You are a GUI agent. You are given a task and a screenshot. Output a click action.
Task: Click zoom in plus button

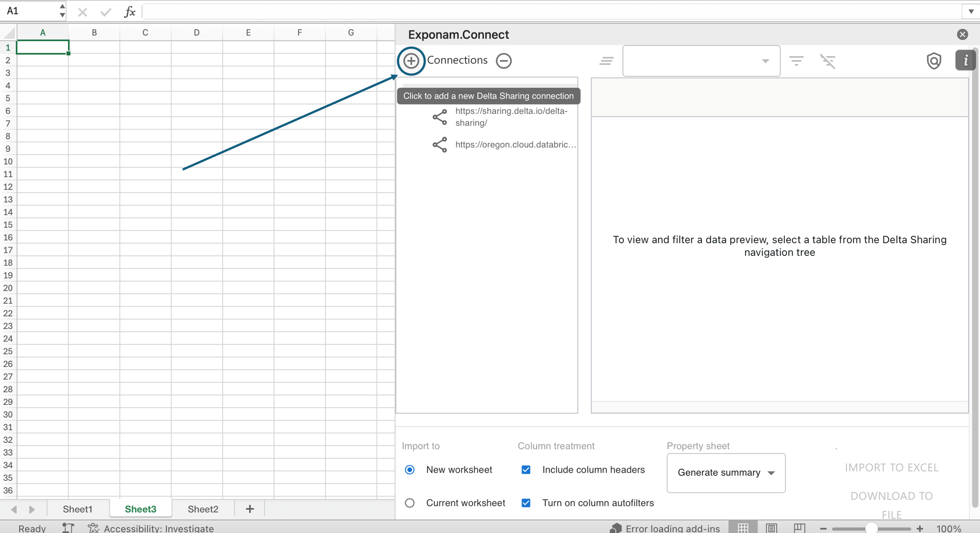[x=920, y=529]
